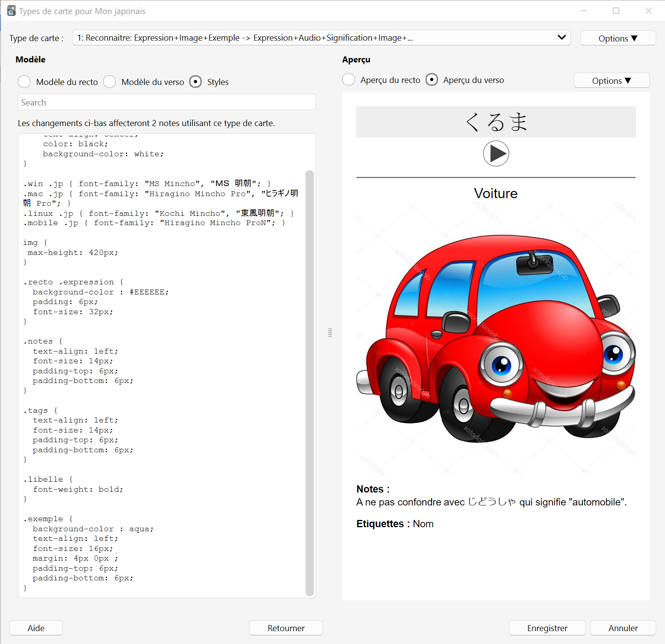This screenshot has height=644, width=665.
Task: Click 'background-color : aqua;' line
Action: click(x=93, y=529)
